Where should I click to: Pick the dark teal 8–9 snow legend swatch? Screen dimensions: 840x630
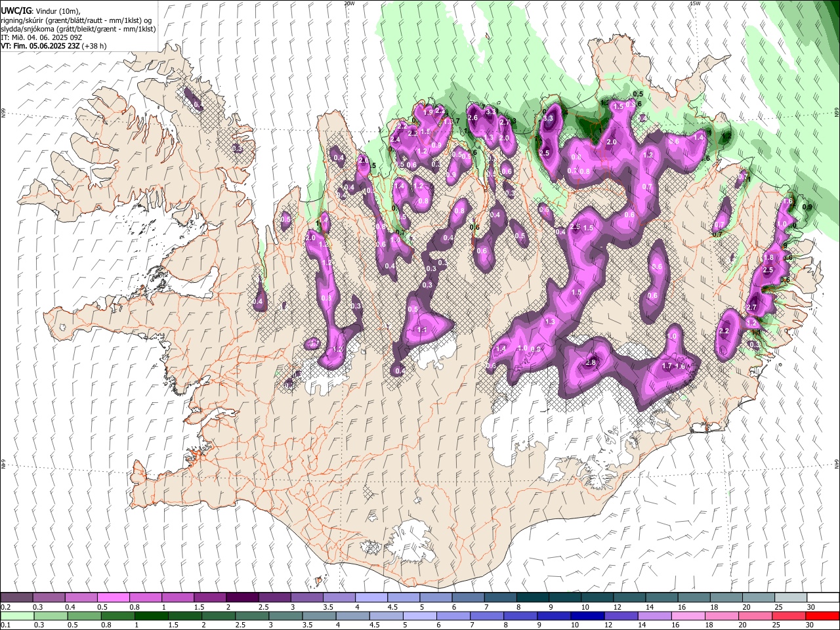click(x=533, y=598)
